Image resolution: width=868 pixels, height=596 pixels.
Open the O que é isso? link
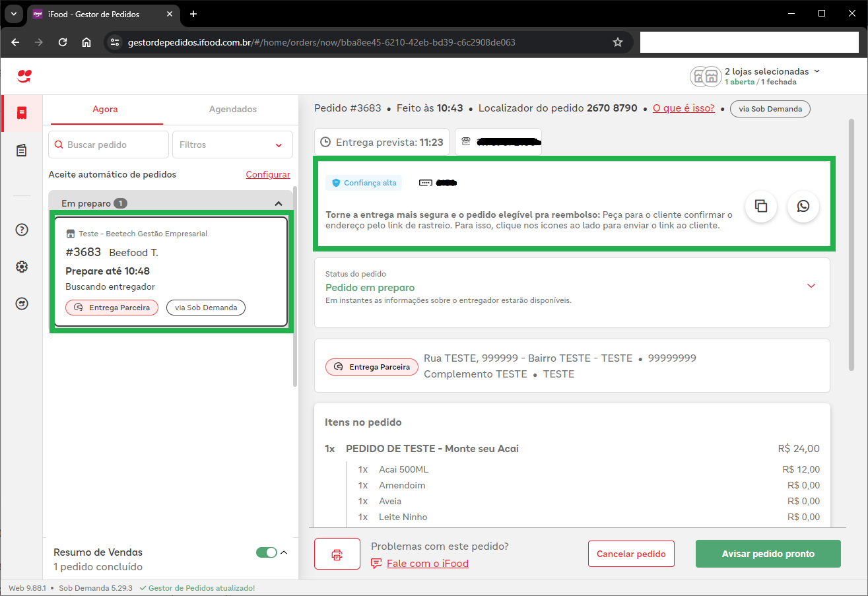(x=684, y=108)
